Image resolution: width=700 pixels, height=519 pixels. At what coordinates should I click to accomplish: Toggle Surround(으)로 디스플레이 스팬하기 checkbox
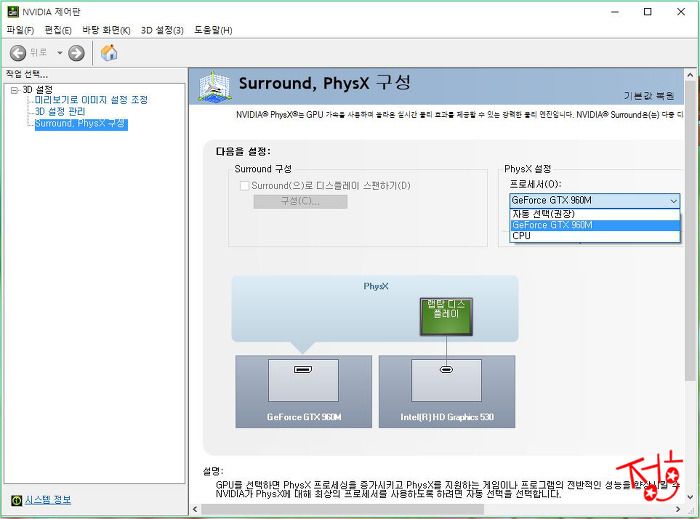coord(245,186)
